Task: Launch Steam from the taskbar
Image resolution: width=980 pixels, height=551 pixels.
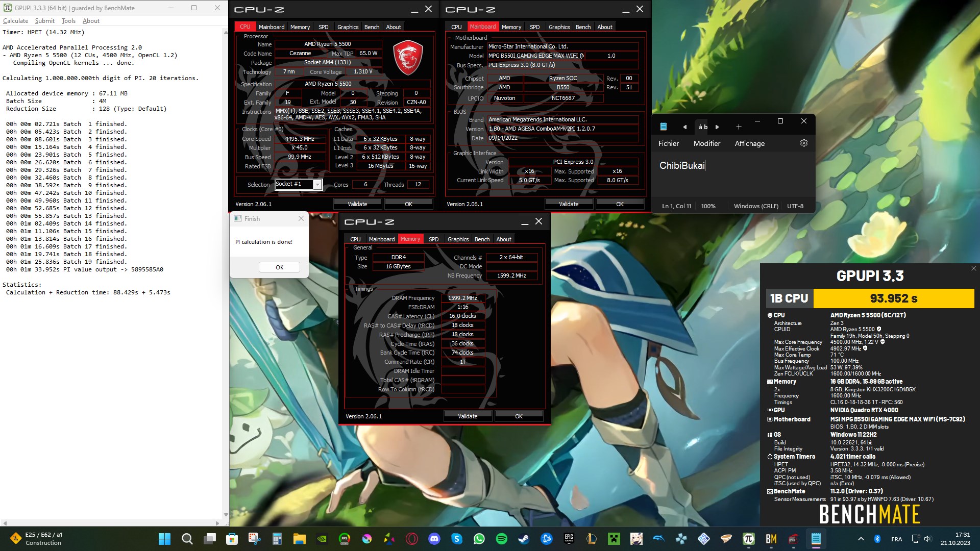Action: click(524, 539)
